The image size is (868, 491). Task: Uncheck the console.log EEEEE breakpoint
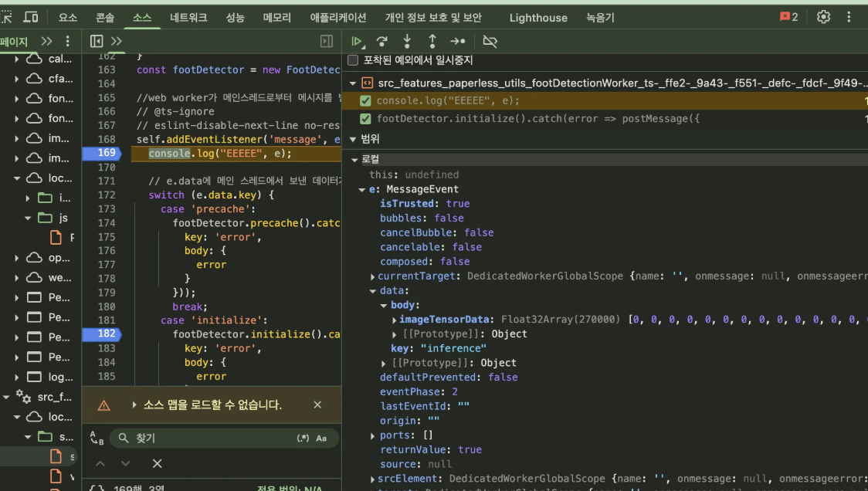click(365, 100)
